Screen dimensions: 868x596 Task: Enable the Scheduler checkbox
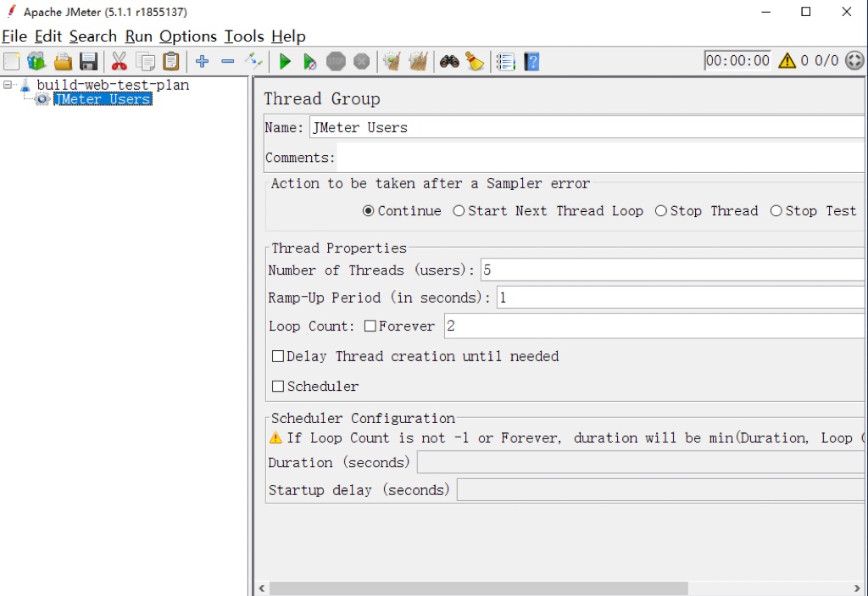click(x=278, y=386)
